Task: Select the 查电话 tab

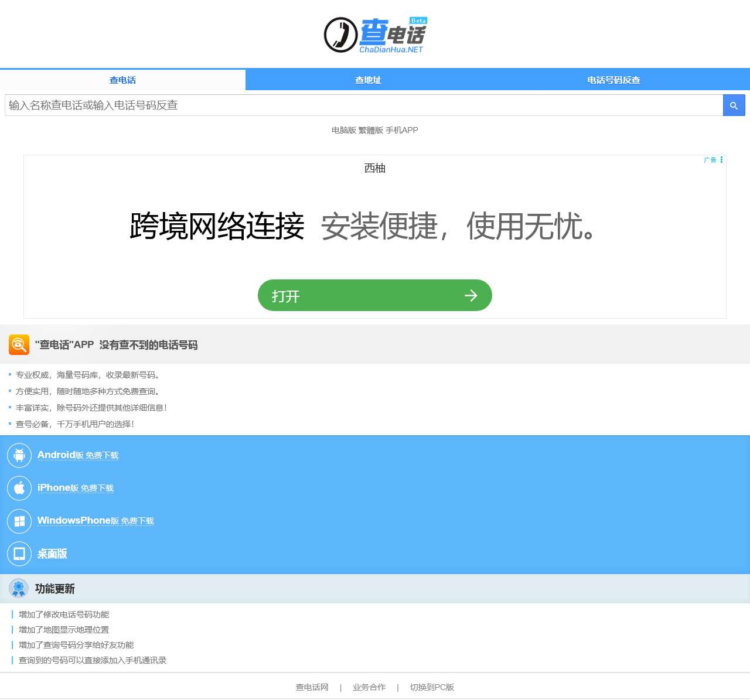Action: pyautogui.click(x=122, y=80)
